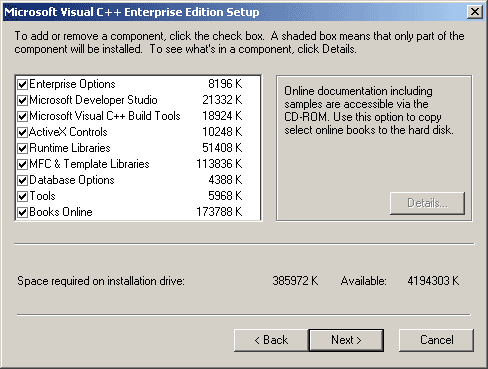Open component Details
The height and width of the screenshot is (369, 488).
click(427, 203)
